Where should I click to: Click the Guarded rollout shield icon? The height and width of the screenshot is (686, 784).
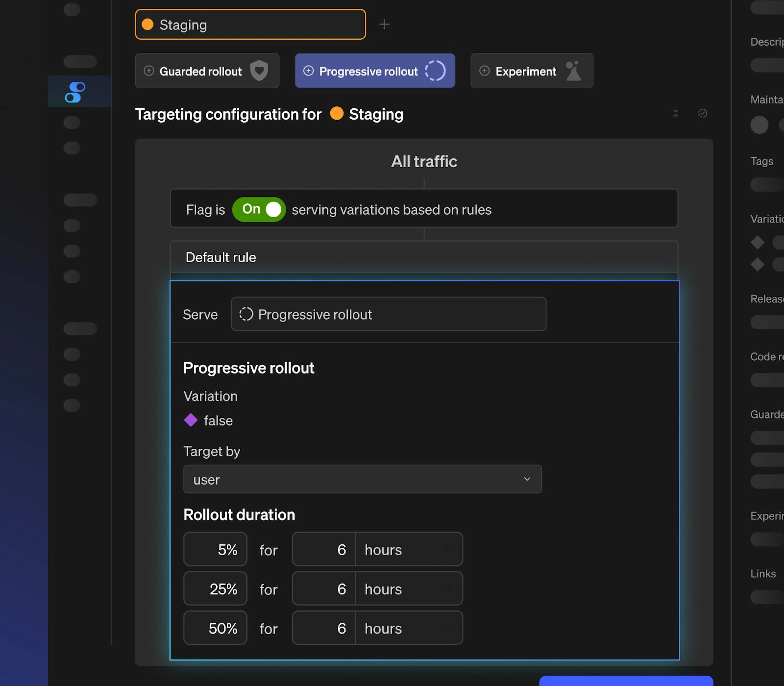[259, 71]
